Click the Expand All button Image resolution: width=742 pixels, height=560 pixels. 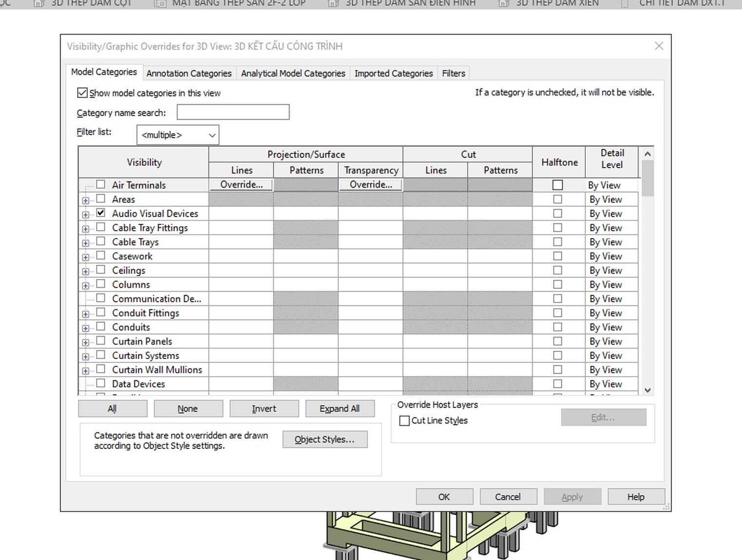coord(340,409)
